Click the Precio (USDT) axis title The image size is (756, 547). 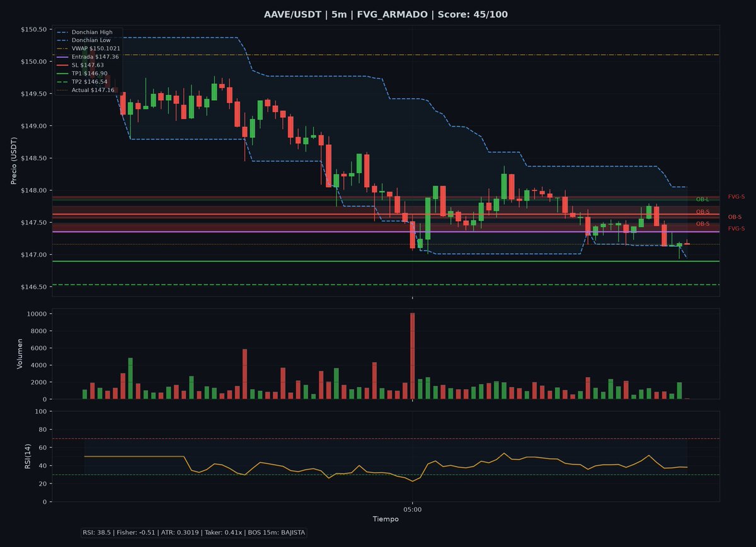(x=13, y=161)
